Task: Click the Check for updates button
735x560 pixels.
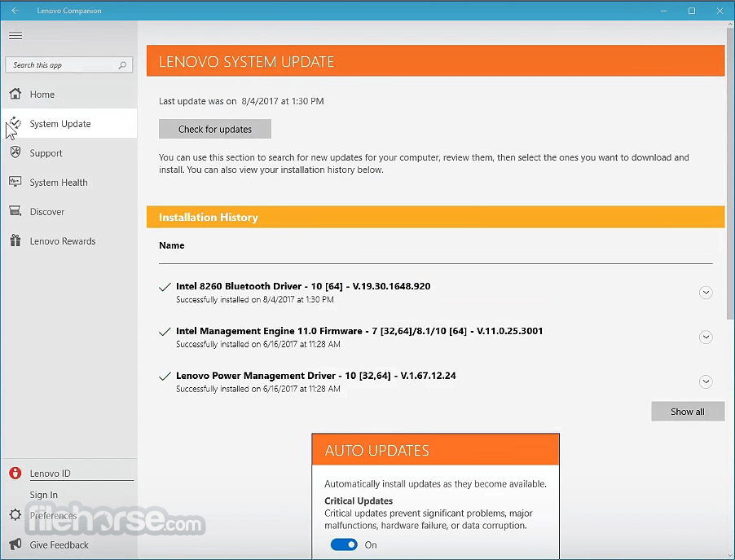Action: coord(214,129)
